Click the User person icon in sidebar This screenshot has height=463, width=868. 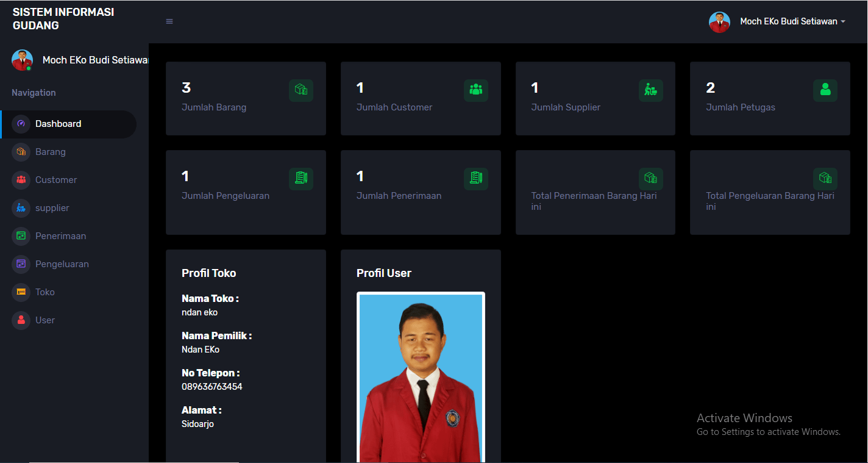pos(21,320)
